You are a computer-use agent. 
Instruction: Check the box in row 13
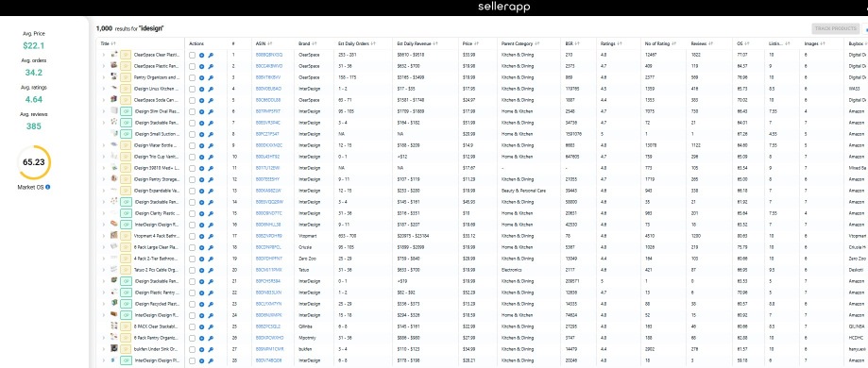(x=192, y=191)
